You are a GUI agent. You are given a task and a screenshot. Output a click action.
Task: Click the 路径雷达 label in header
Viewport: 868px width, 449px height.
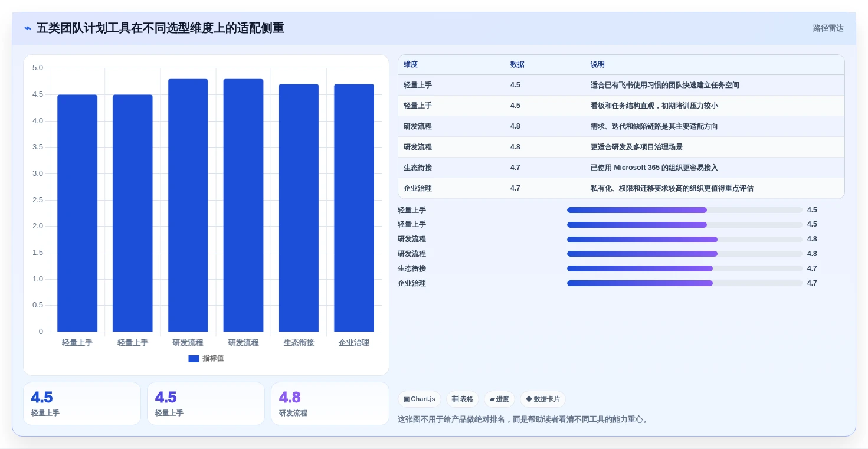pos(828,28)
